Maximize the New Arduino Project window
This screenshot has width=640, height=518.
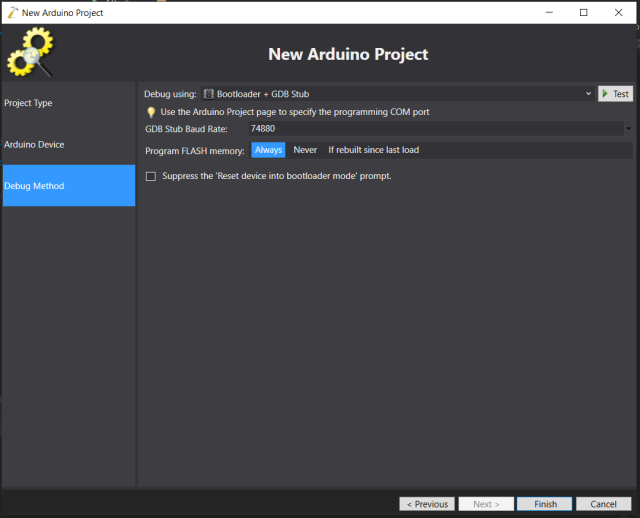584,13
